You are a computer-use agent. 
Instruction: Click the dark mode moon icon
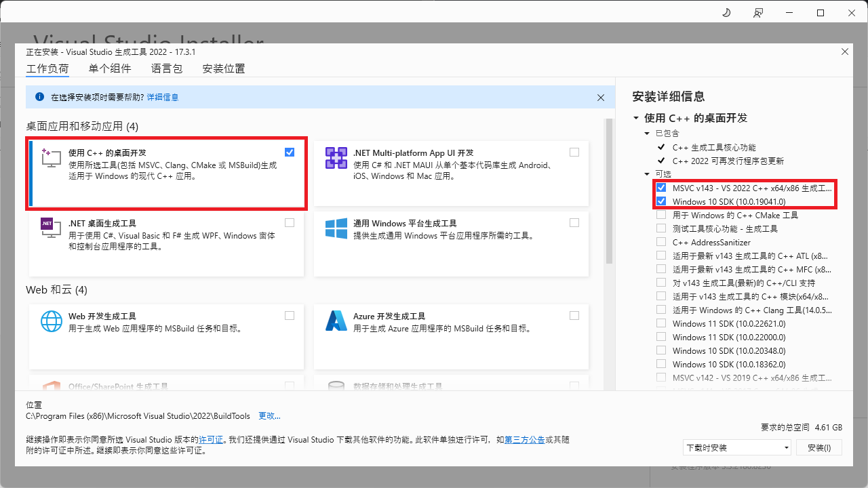click(726, 12)
